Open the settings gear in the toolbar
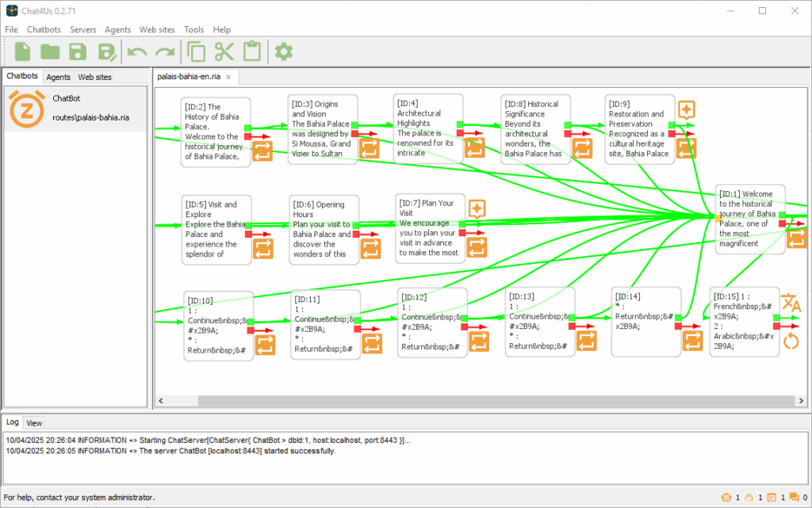The width and height of the screenshot is (812, 508). (283, 51)
